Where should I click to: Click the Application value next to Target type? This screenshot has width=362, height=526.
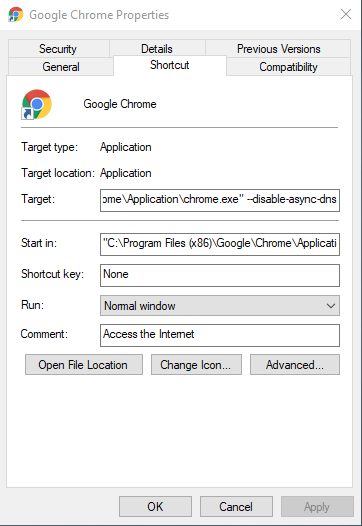coord(125,147)
